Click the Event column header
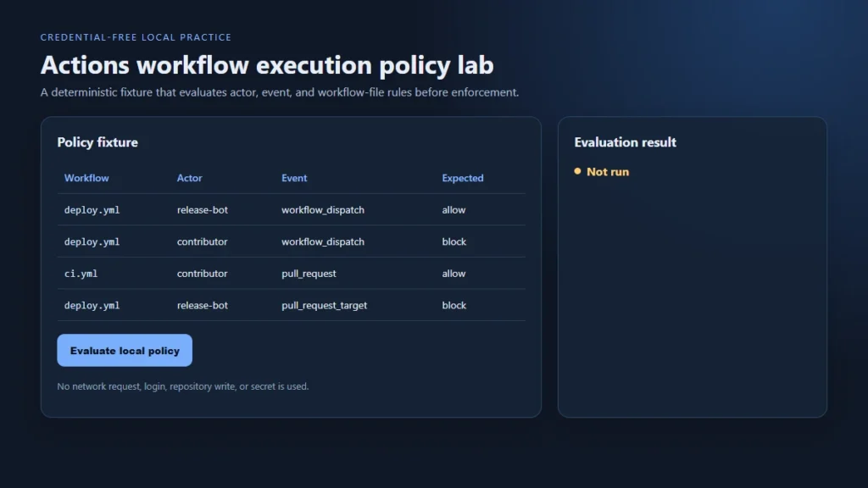The width and height of the screenshot is (868, 488). click(294, 178)
